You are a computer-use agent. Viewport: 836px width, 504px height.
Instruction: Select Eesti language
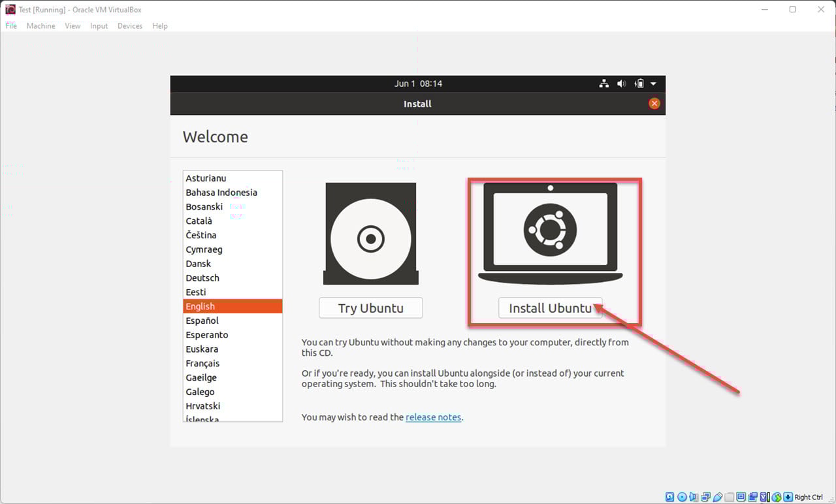pyautogui.click(x=233, y=292)
